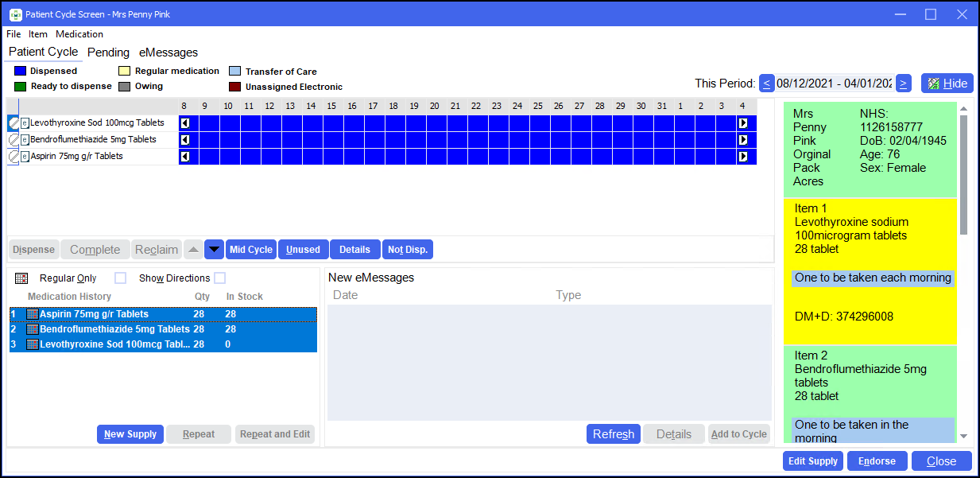Go to previous period with < button
The height and width of the screenshot is (478, 980).
(766, 84)
